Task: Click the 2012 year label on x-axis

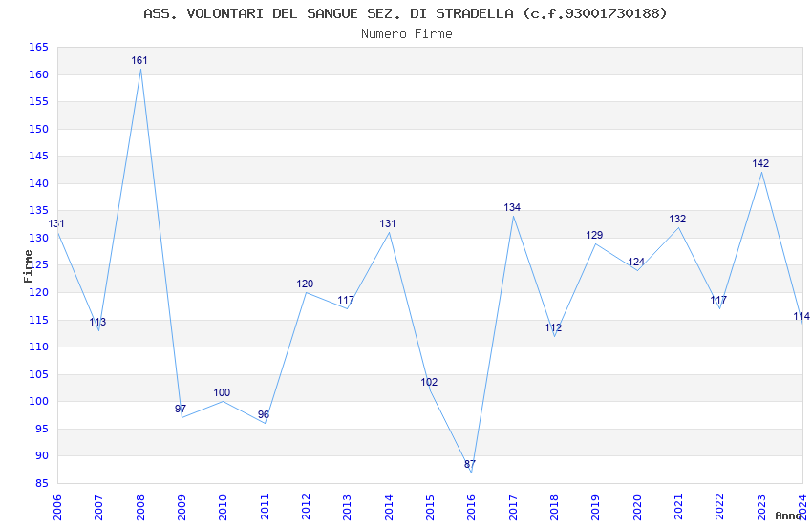Action: (306, 508)
